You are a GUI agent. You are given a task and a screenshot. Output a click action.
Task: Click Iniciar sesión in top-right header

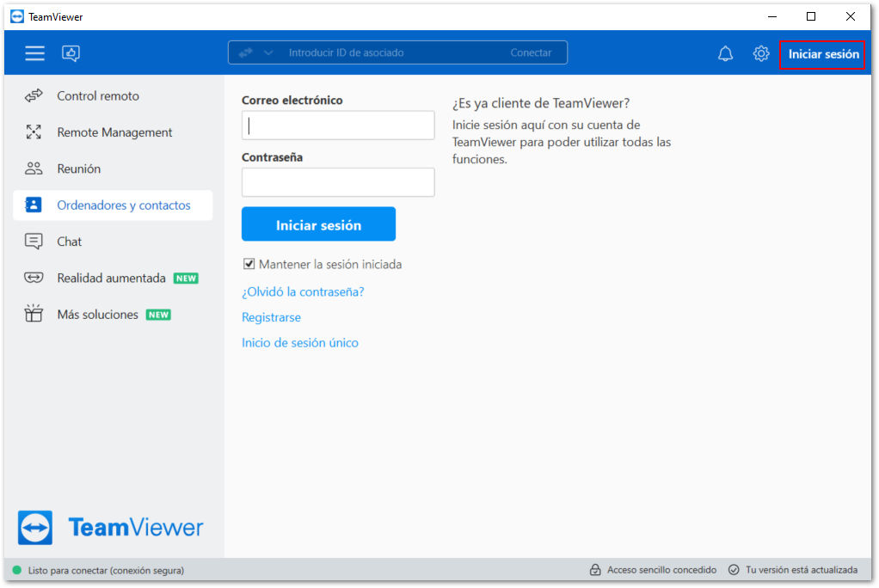822,54
